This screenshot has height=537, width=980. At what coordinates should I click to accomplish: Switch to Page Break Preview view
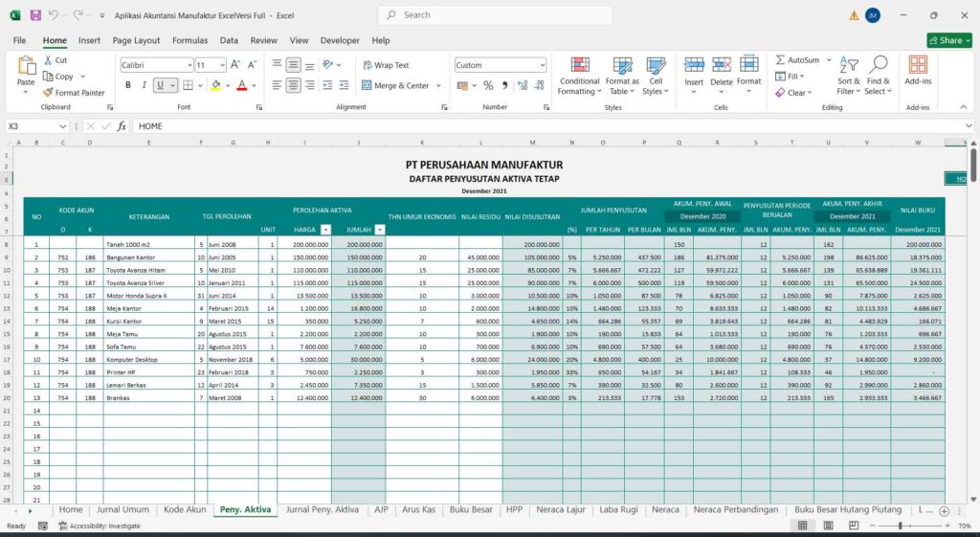853,526
